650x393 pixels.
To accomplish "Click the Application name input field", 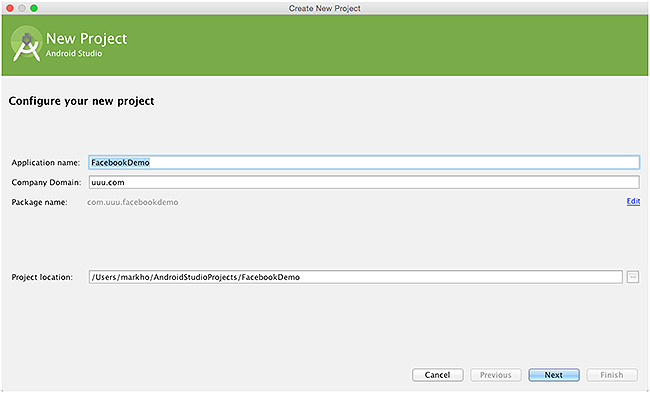I will click(364, 163).
